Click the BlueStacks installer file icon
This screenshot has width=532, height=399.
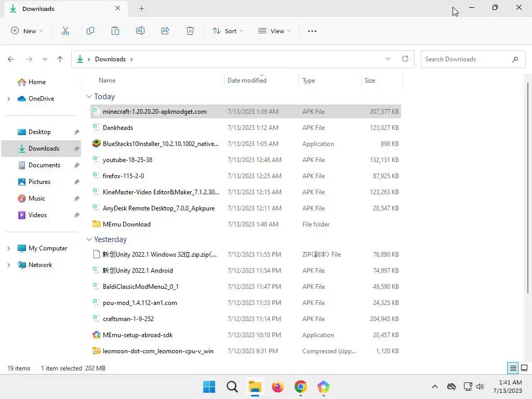click(x=96, y=143)
